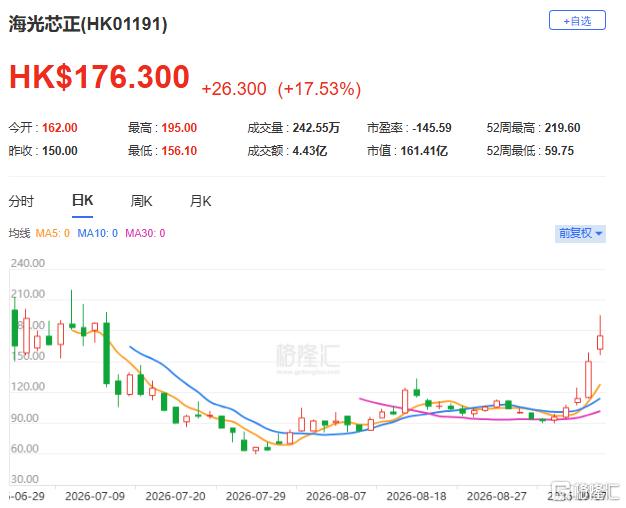The height and width of the screenshot is (508, 626).
Task: Add stock with +自选 button
Action: (577, 21)
